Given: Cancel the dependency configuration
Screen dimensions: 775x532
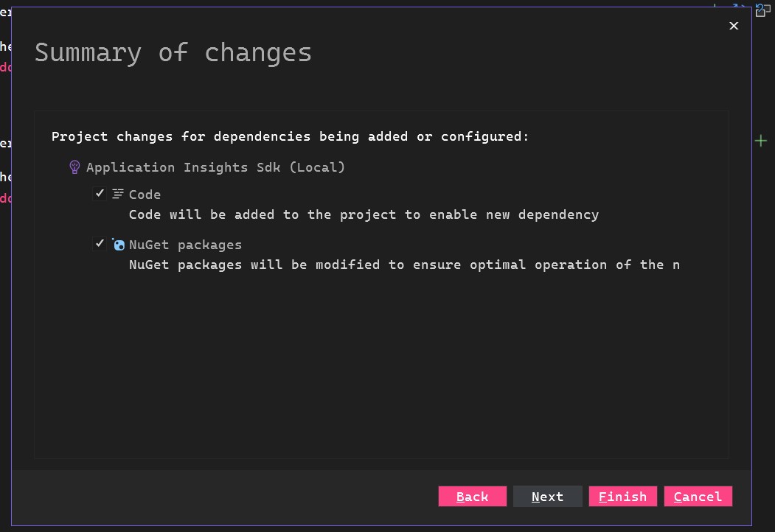Looking at the screenshot, I should [698, 497].
